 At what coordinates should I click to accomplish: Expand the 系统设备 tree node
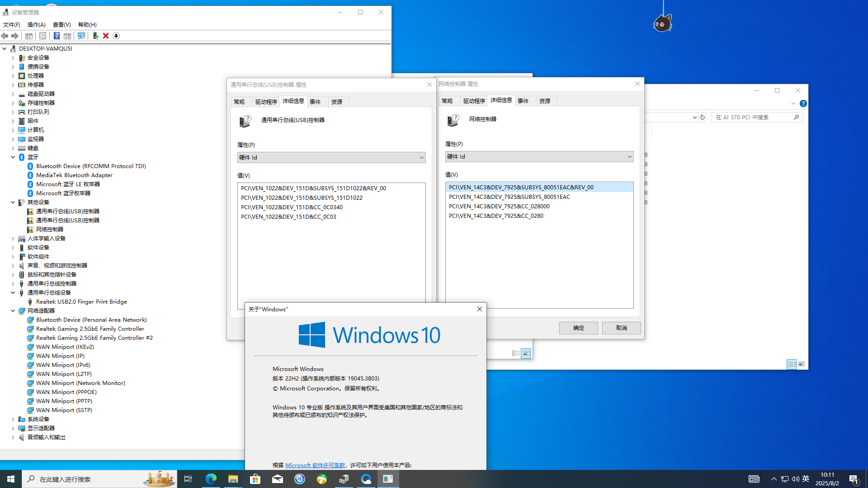tap(13, 419)
